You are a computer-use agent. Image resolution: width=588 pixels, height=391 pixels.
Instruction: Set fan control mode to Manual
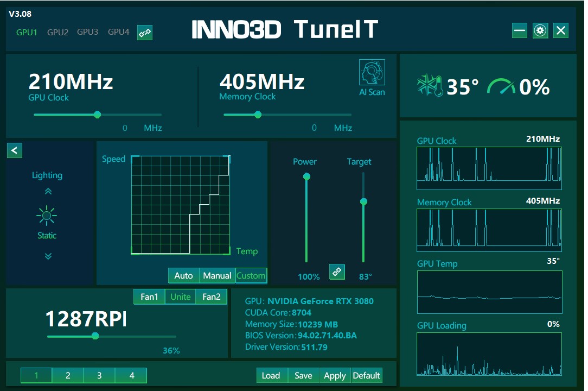pyautogui.click(x=217, y=276)
